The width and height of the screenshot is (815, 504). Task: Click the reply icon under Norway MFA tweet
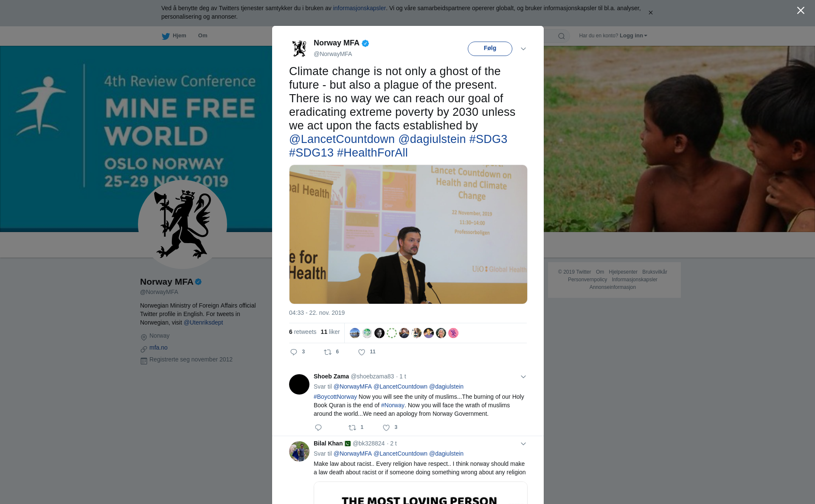tap(294, 352)
